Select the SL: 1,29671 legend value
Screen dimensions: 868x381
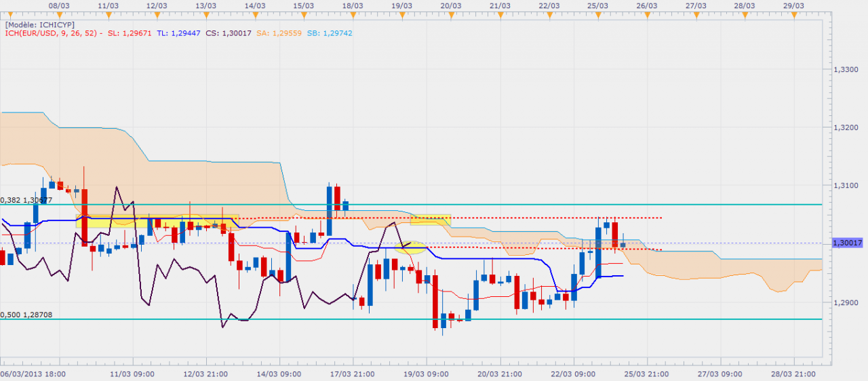(130, 33)
